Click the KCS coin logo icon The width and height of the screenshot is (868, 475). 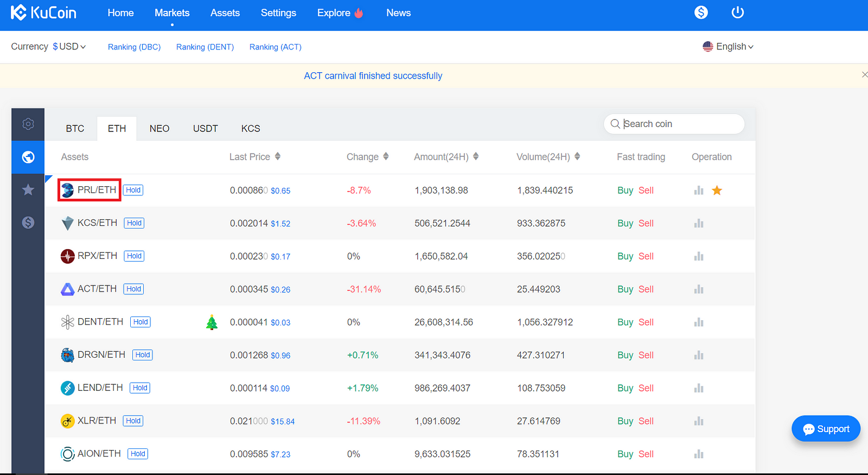(x=67, y=223)
